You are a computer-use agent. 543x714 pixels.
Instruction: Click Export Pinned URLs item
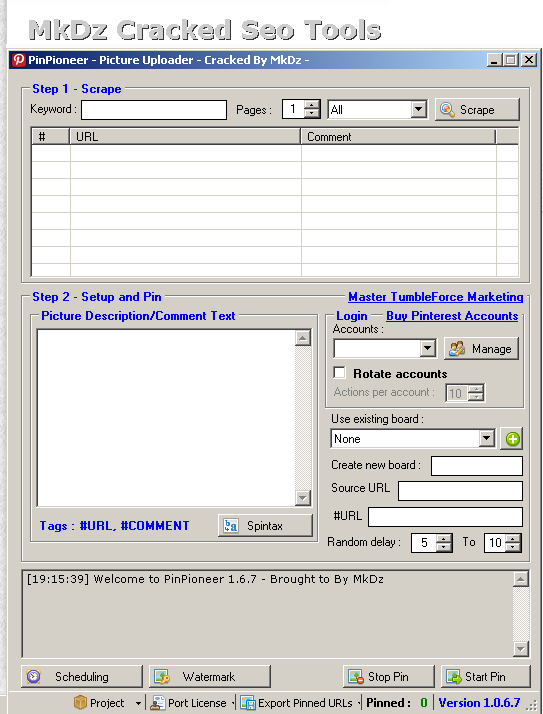click(299, 703)
